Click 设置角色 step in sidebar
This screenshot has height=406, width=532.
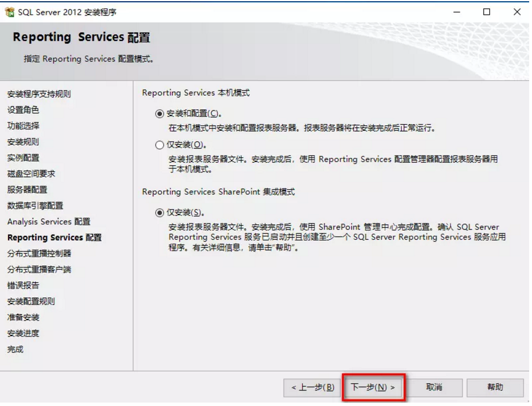23,110
